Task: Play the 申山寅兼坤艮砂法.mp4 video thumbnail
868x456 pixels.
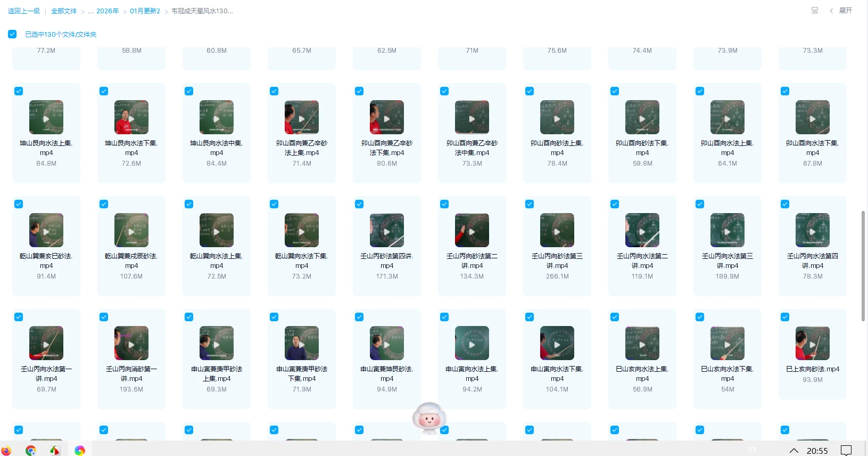Action: coord(387,343)
